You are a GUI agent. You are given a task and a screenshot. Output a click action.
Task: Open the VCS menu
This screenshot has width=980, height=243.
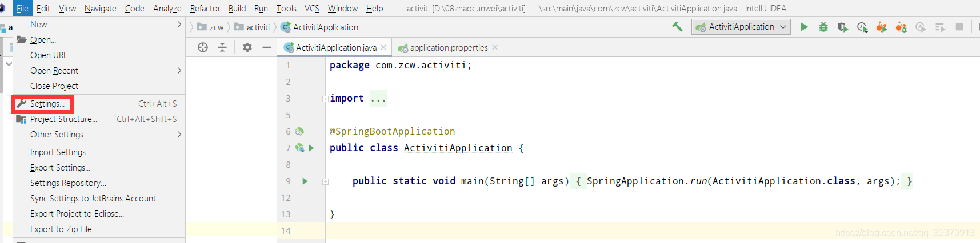point(312,8)
